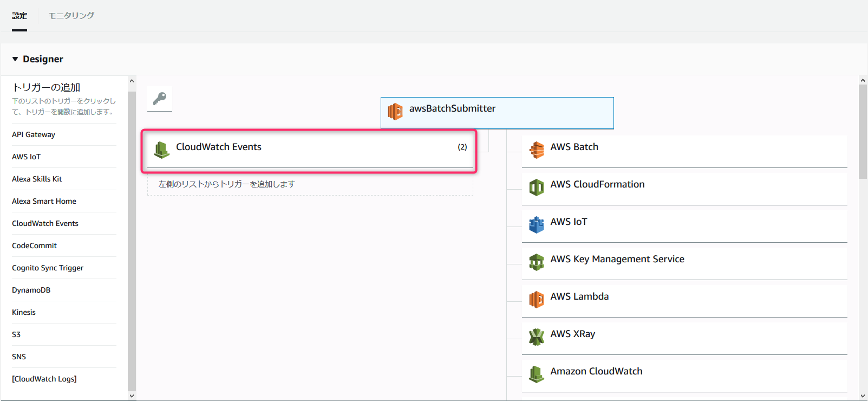Click the AWS Key Management Service icon
This screenshot has height=401, width=868.
[x=537, y=262]
